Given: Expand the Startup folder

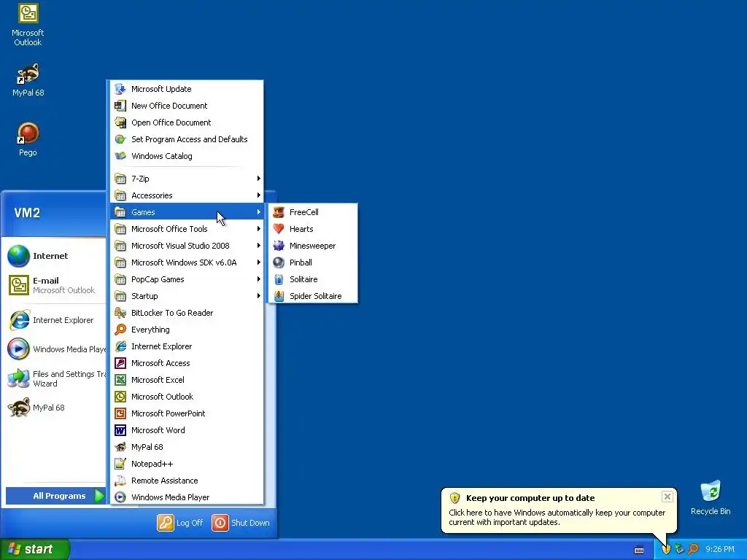Looking at the screenshot, I should (x=187, y=296).
